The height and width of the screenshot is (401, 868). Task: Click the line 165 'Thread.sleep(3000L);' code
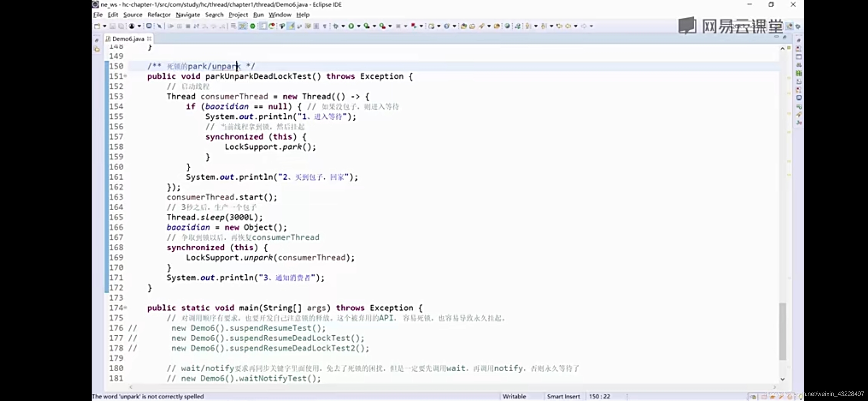214,217
